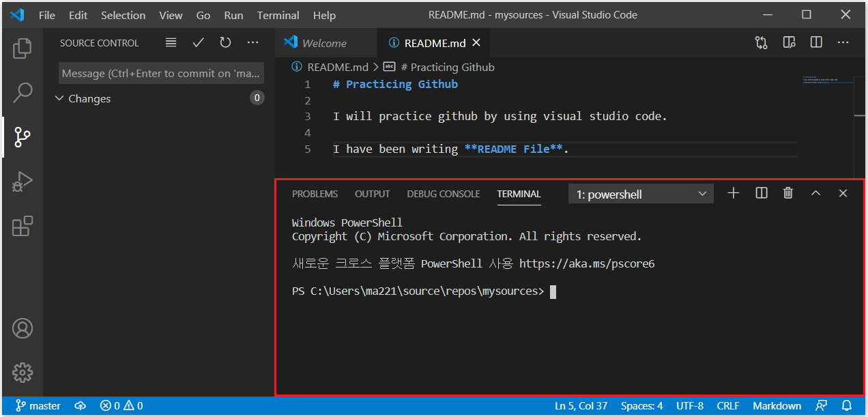Click UTF-8 encoding in status bar
Screen dimensions: 868x417
(x=690, y=406)
